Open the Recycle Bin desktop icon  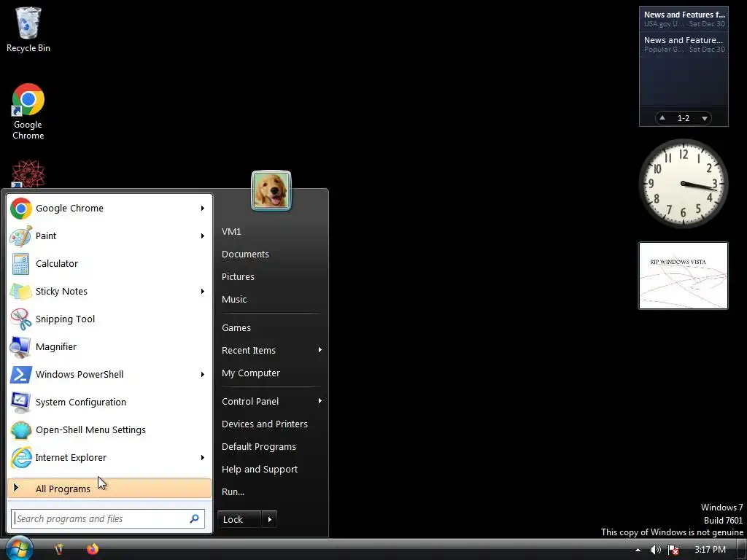[x=28, y=29]
